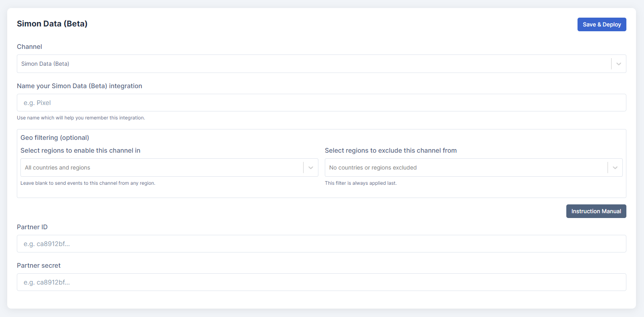644x317 pixels.
Task: Click the 'Geo filtering (optional)' section heading
Action: (55, 138)
